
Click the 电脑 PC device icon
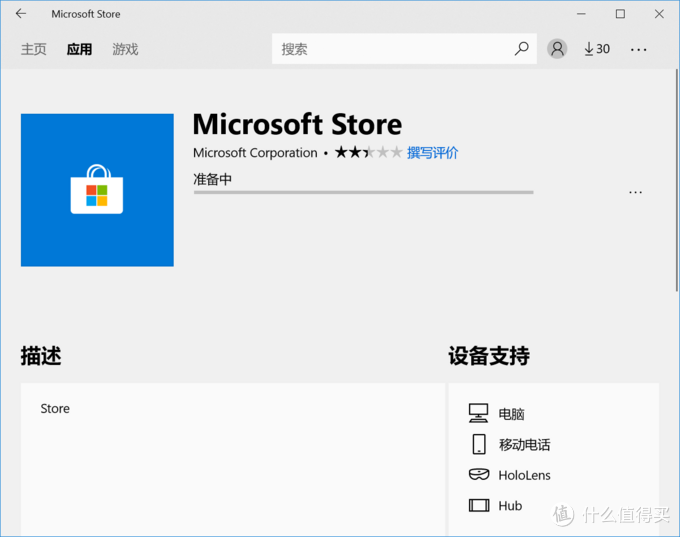478,414
